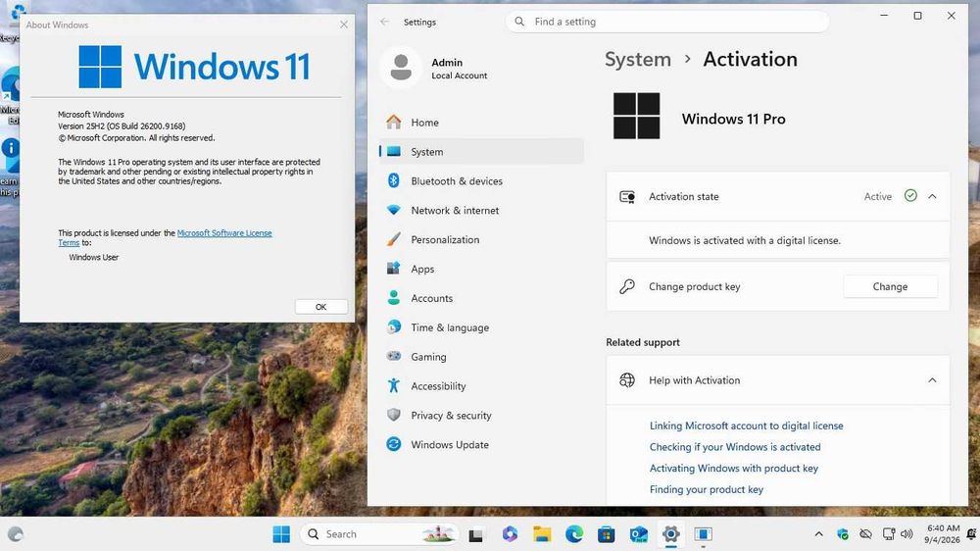Open Activating Windows with product key link
Image resolution: width=980 pixels, height=551 pixels.
(734, 469)
